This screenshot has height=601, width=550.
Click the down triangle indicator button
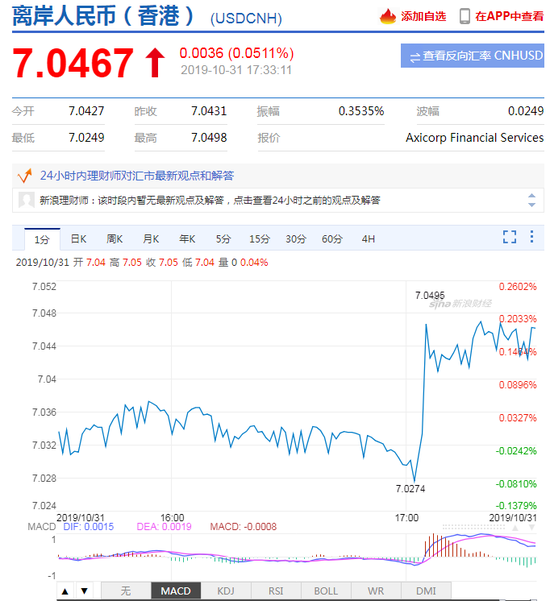(x=84, y=591)
